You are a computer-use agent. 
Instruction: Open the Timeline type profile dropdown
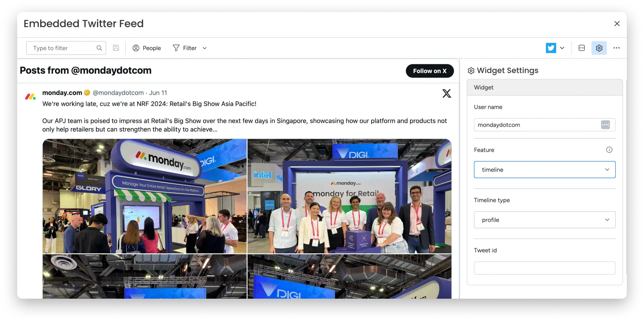pos(545,220)
